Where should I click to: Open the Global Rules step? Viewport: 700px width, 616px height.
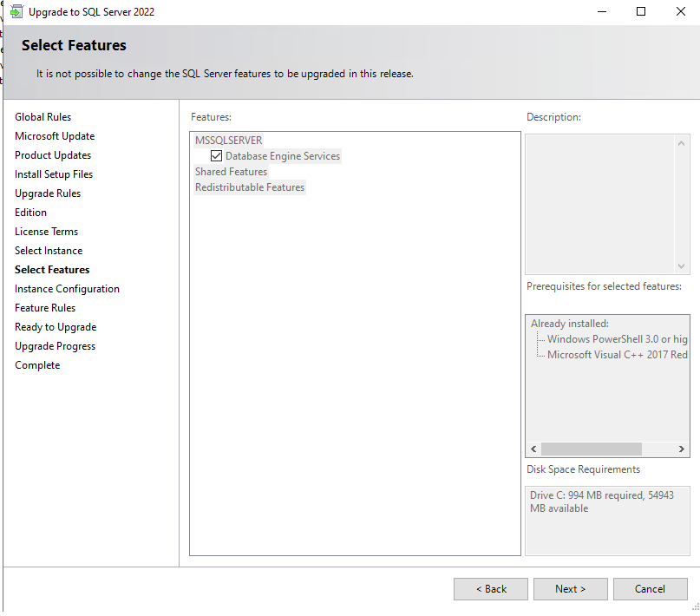(x=43, y=117)
